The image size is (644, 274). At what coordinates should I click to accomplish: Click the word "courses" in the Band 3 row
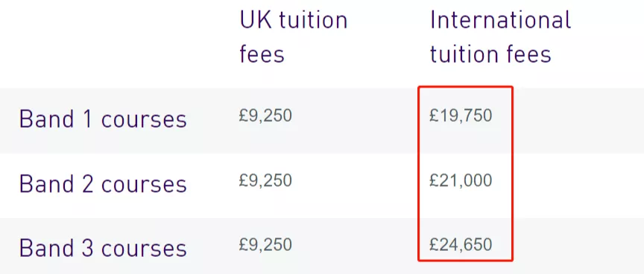144,249
